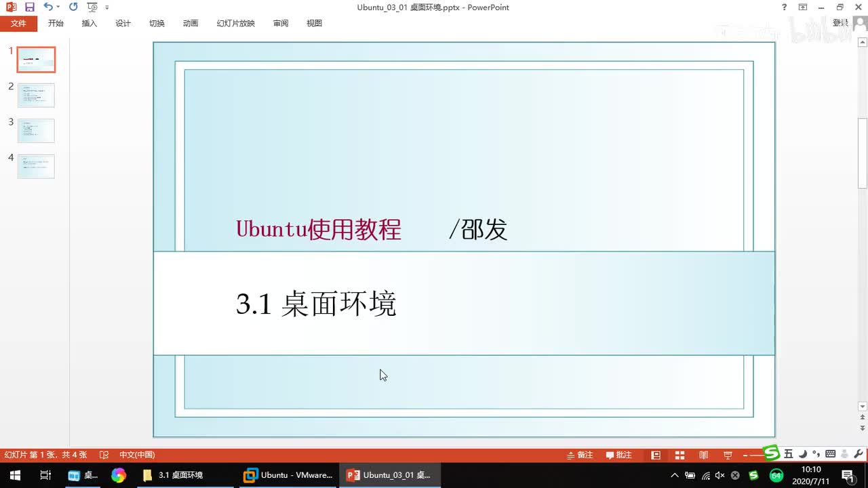
Task: Open the 动画 ribbon tab
Action: click(x=191, y=23)
